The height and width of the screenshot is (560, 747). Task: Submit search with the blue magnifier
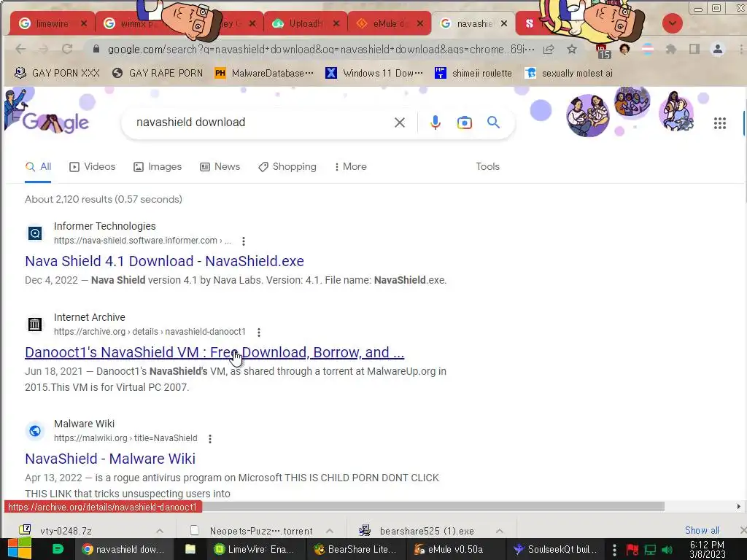click(494, 122)
